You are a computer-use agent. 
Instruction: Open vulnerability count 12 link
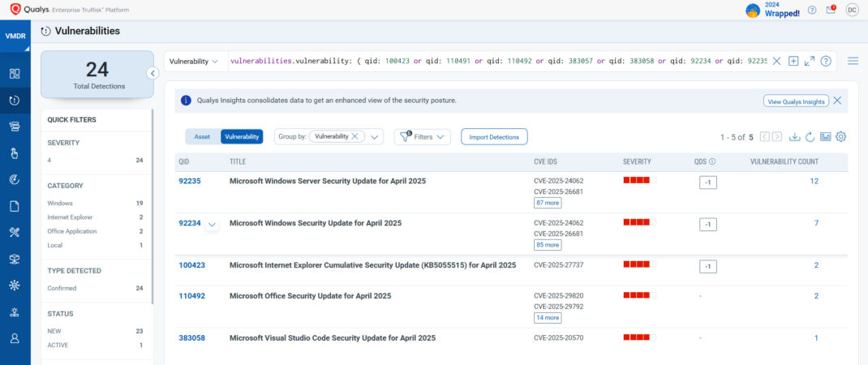pyautogui.click(x=814, y=181)
